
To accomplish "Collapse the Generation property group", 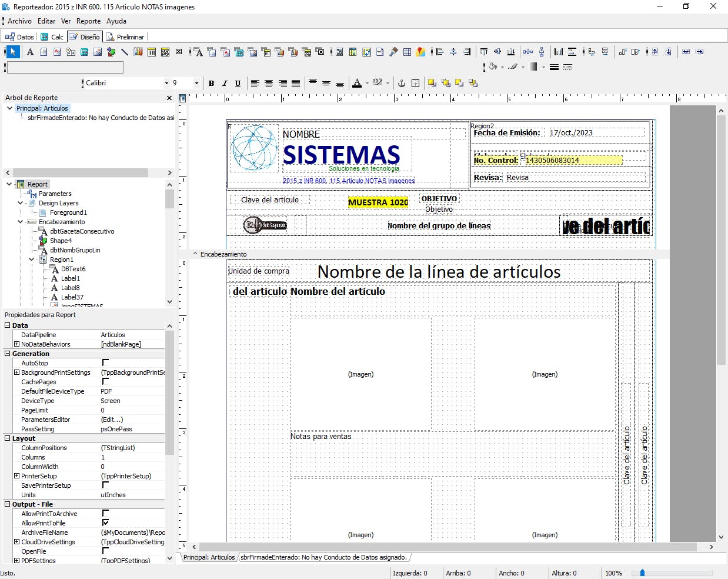I will coord(8,354).
